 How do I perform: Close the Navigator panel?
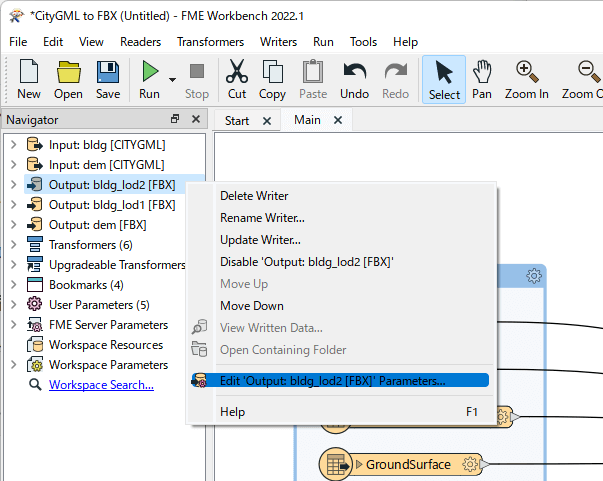tap(196, 119)
